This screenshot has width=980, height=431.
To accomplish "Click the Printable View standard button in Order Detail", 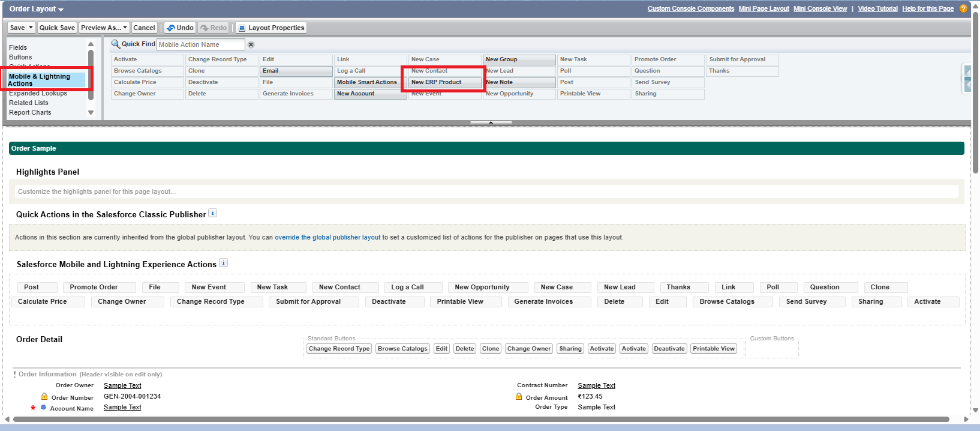I will pyautogui.click(x=714, y=348).
